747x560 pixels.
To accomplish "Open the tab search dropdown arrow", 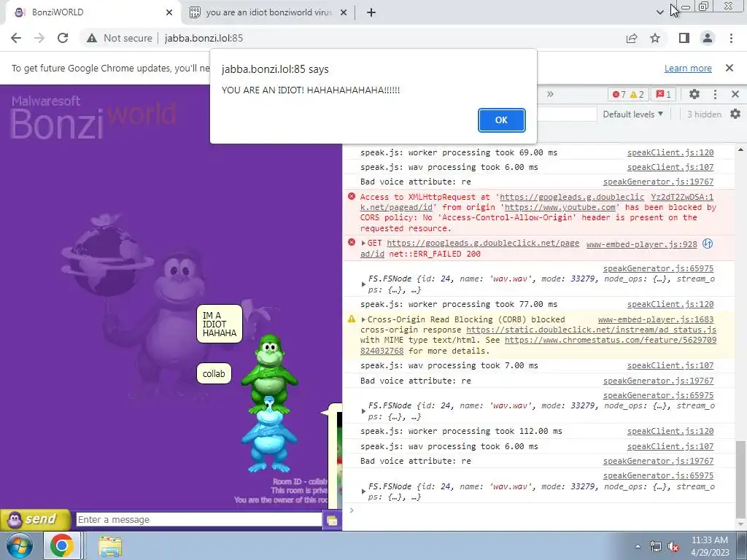I will point(659,12).
